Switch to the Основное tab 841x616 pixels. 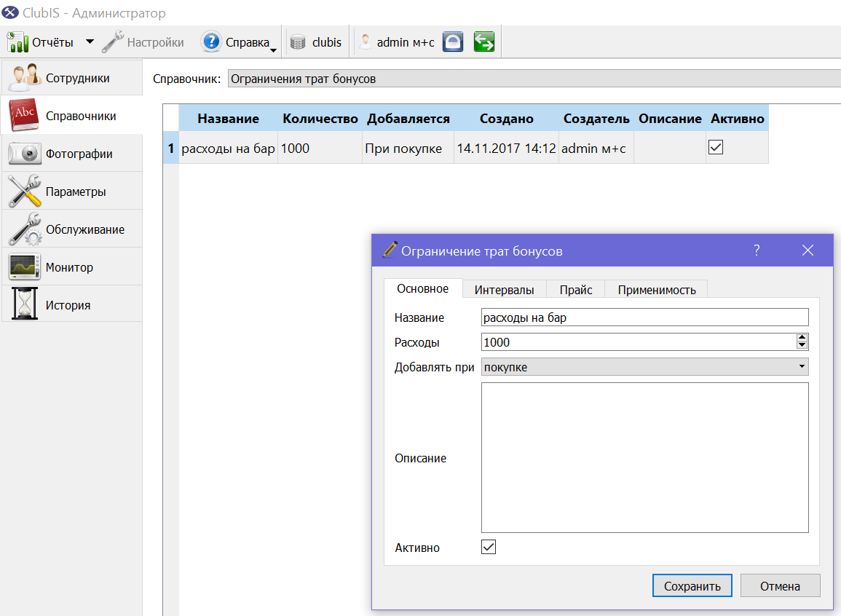tap(422, 288)
